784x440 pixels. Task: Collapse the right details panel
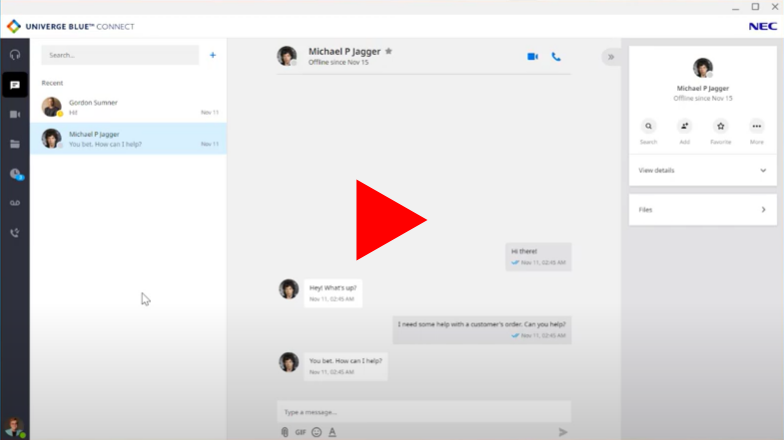coord(610,57)
